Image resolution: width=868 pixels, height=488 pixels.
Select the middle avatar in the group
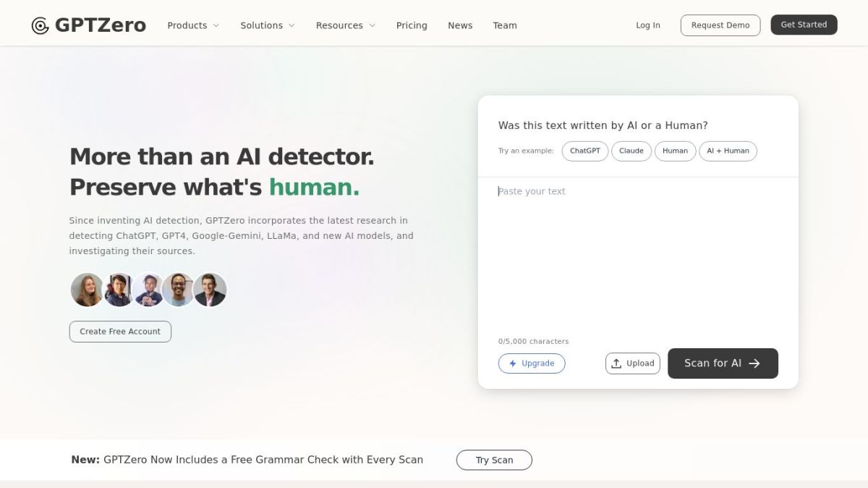click(x=148, y=290)
